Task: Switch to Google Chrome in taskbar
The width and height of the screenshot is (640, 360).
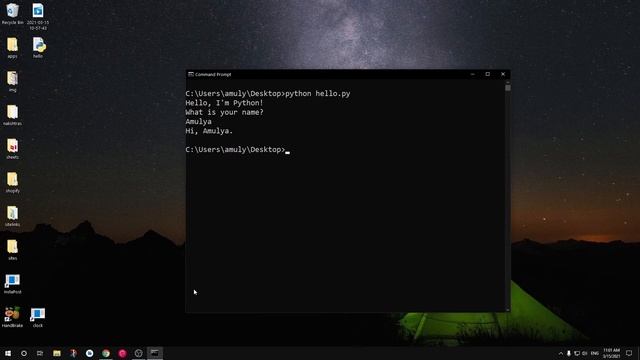Action: (106, 353)
